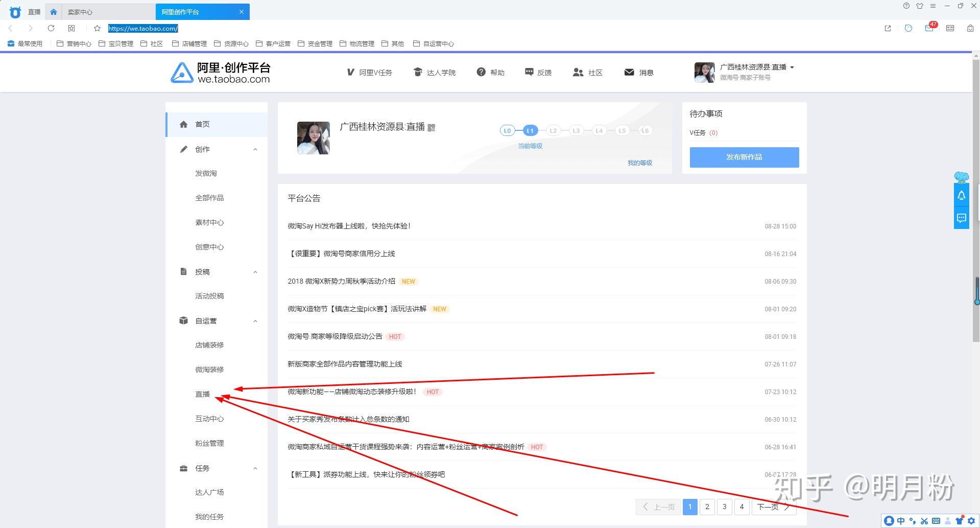The image size is (980, 528).
Task: Collapse the 创作 sidebar section
Action: coord(255,149)
